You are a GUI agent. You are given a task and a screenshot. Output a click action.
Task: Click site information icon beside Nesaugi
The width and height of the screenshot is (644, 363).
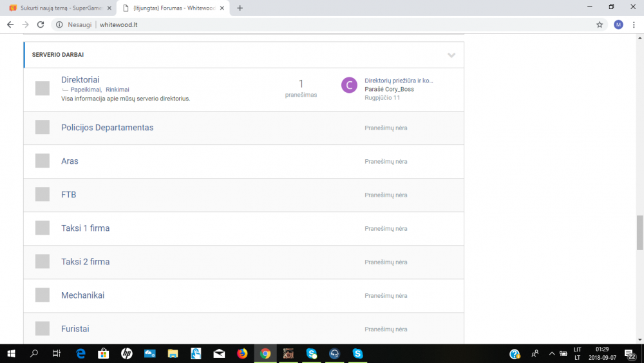(x=59, y=25)
